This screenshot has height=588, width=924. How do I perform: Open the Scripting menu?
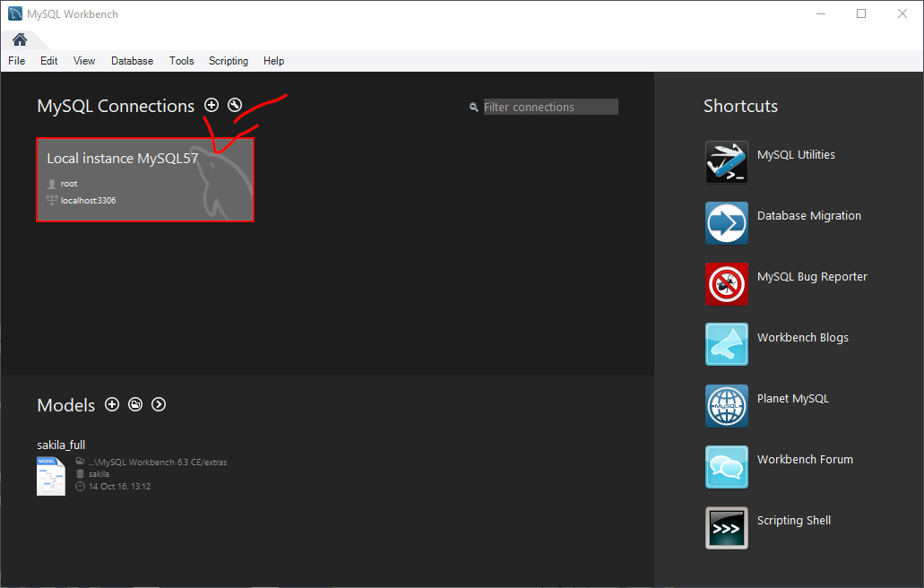pos(229,61)
